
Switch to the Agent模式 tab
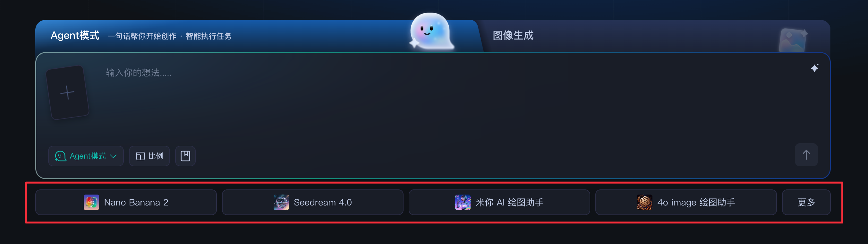(75, 35)
